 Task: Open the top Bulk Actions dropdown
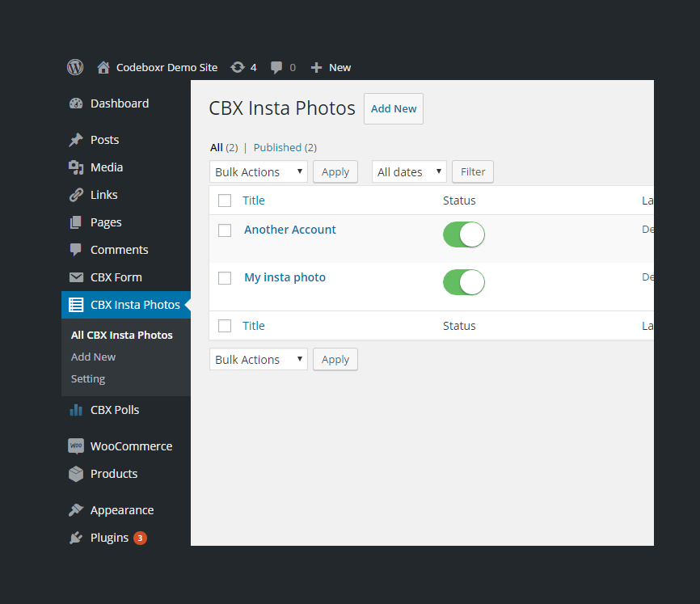(x=259, y=172)
